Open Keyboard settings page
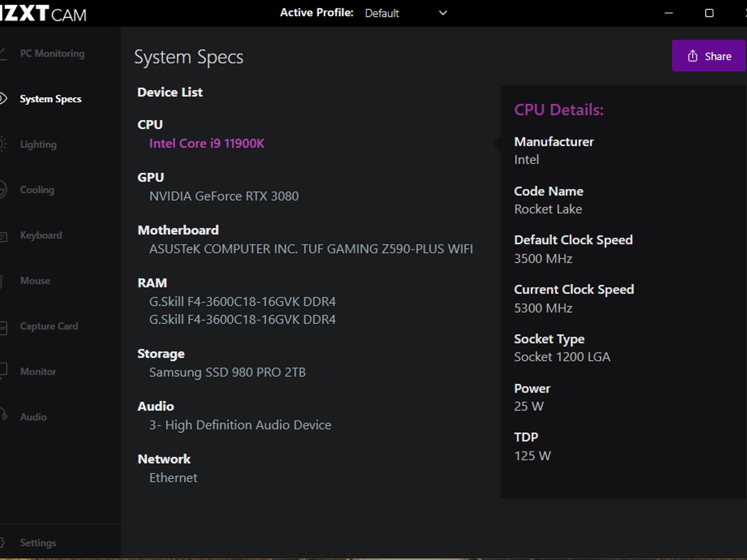This screenshot has width=747, height=560. (x=41, y=235)
